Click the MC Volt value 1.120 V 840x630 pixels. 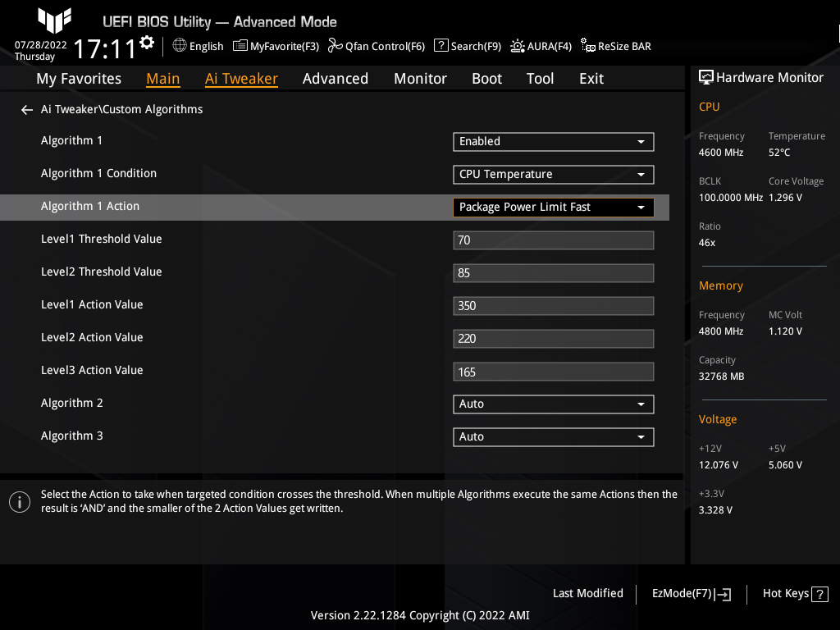pyautogui.click(x=785, y=331)
